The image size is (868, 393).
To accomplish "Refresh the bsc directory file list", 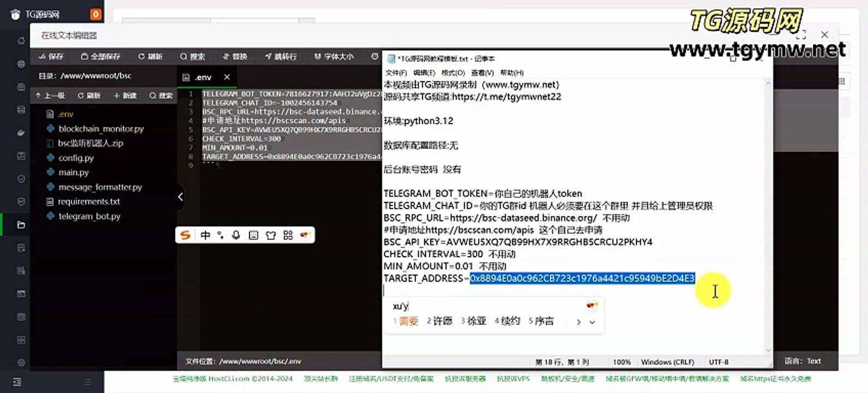I will tap(89, 96).
